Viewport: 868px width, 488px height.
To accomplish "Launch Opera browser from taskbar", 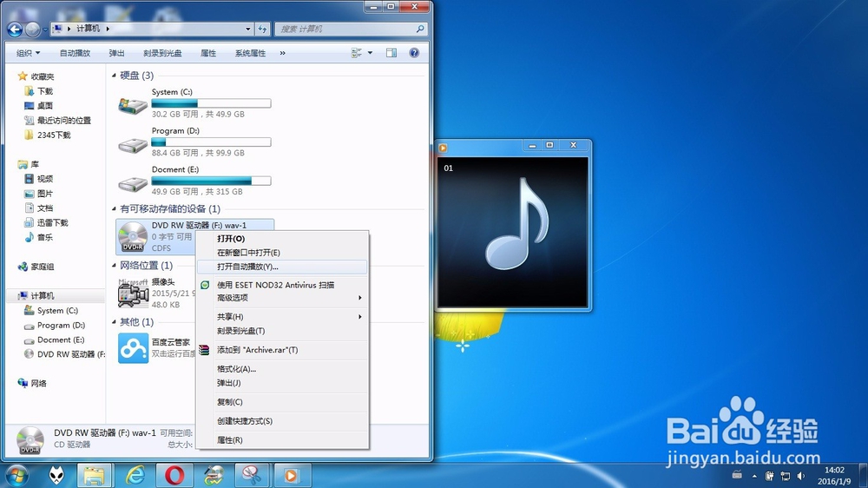I will 174,475.
